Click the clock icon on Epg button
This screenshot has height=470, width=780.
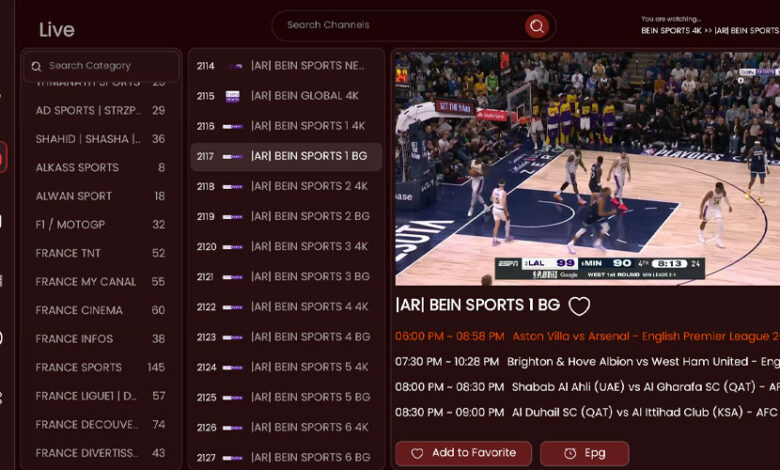(570, 453)
